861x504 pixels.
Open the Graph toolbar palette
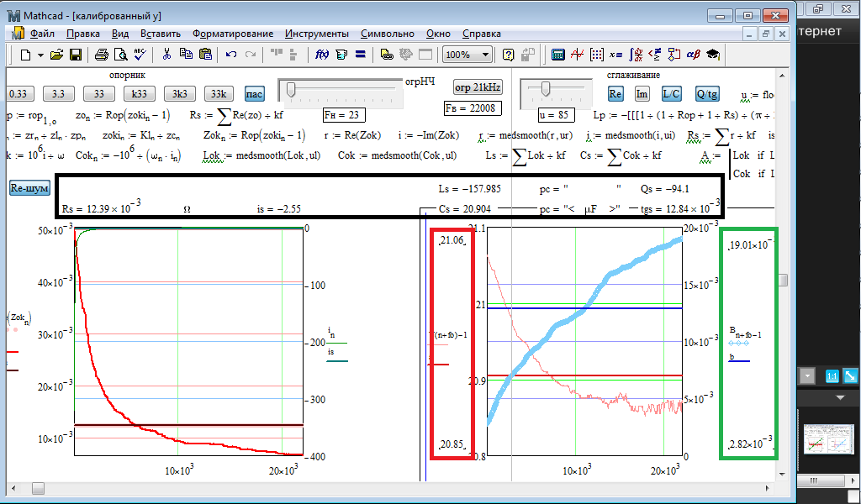click(578, 55)
